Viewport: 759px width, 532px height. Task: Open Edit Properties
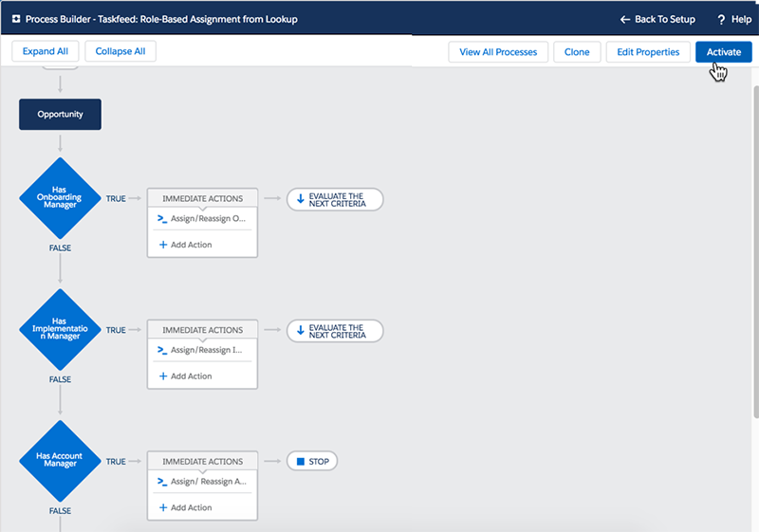coord(649,52)
